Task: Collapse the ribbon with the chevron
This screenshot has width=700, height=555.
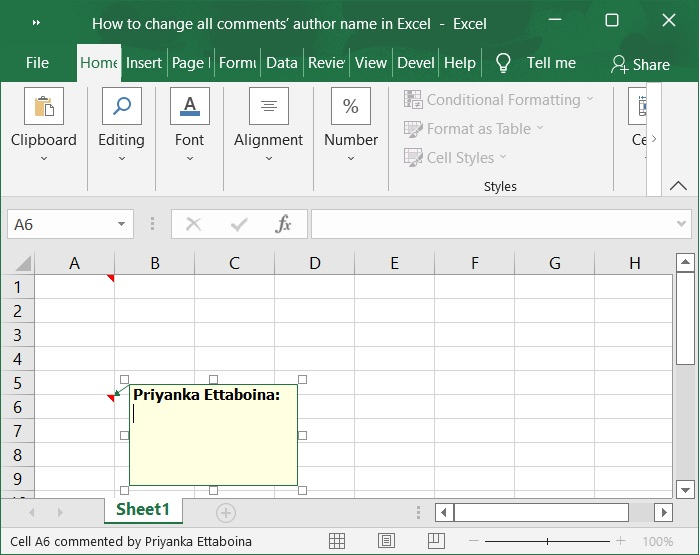Action: point(678,186)
